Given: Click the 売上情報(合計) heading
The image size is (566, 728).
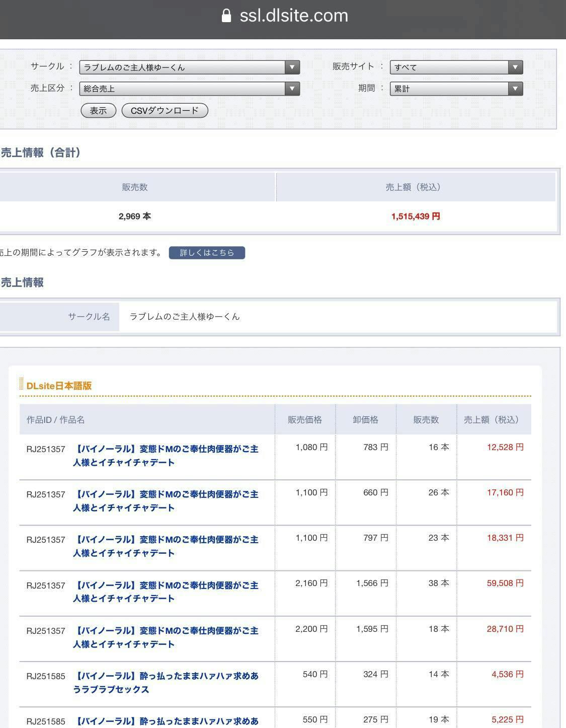Looking at the screenshot, I should (41, 153).
